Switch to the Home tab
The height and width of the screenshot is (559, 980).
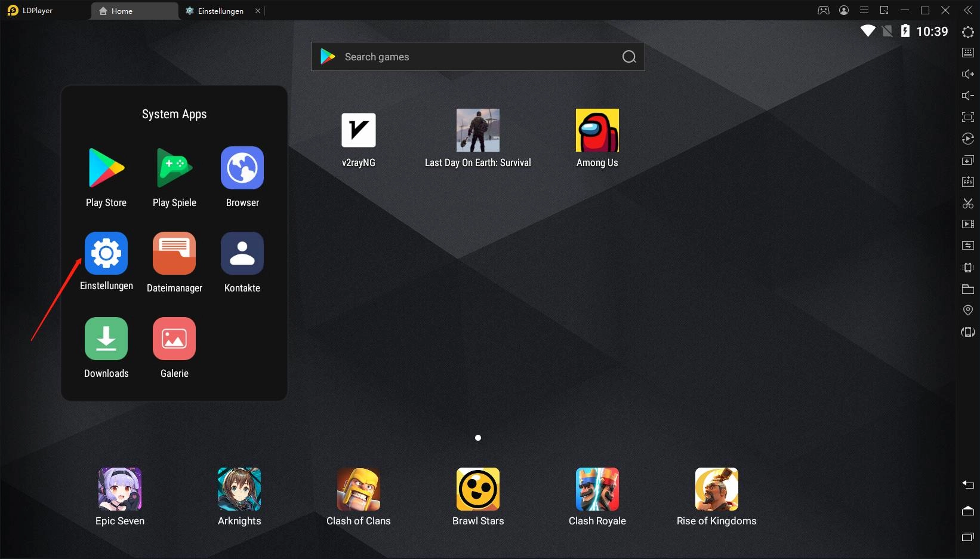[x=134, y=11]
